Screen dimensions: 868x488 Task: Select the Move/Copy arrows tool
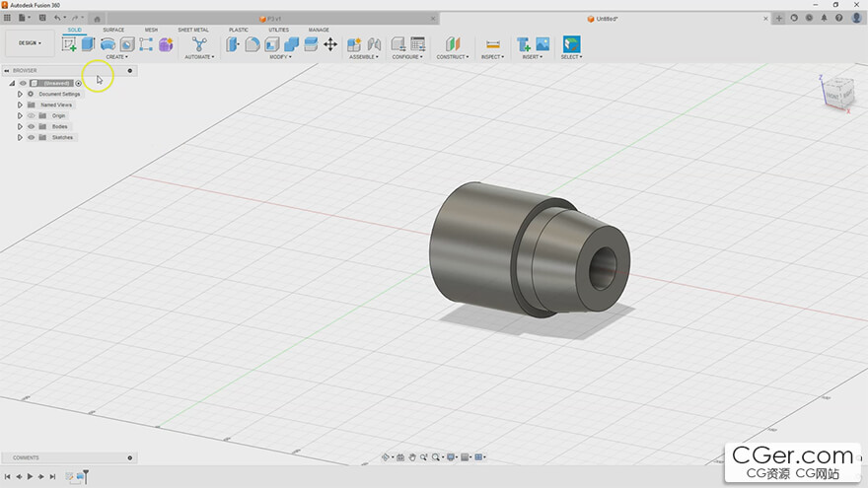[329, 44]
